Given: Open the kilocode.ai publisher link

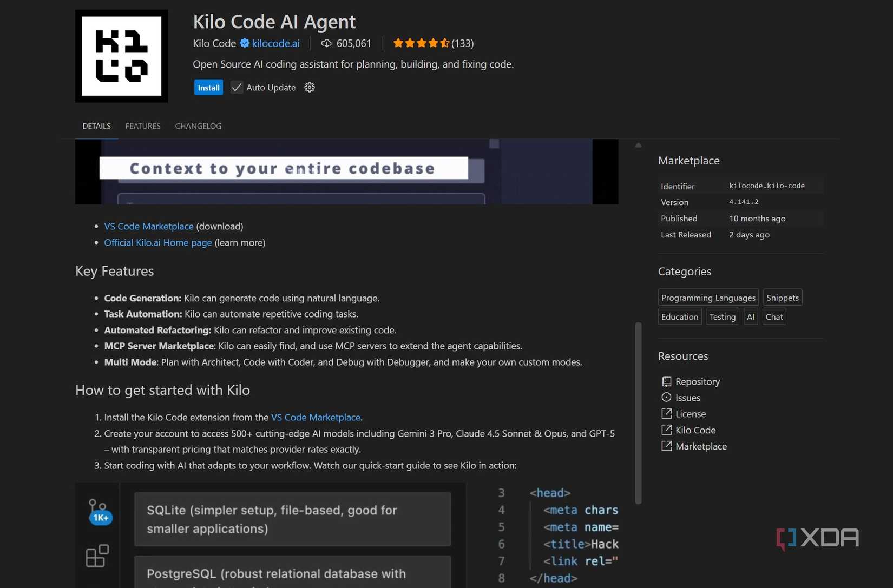Looking at the screenshot, I should point(275,43).
